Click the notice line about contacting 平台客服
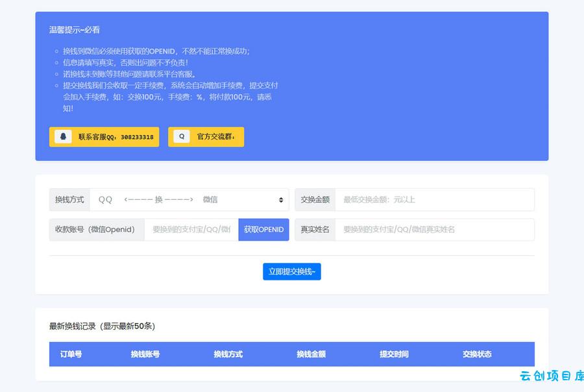 [x=129, y=74]
